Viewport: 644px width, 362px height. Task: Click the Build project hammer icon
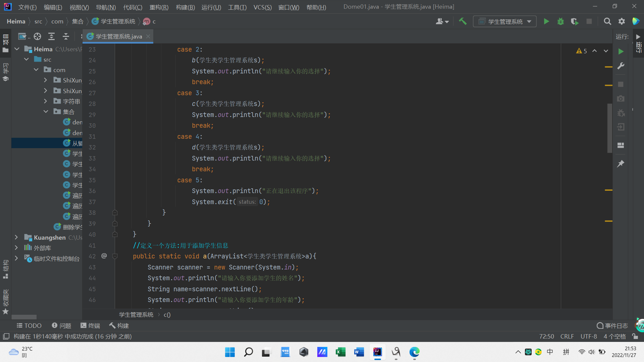click(x=463, y=21)
